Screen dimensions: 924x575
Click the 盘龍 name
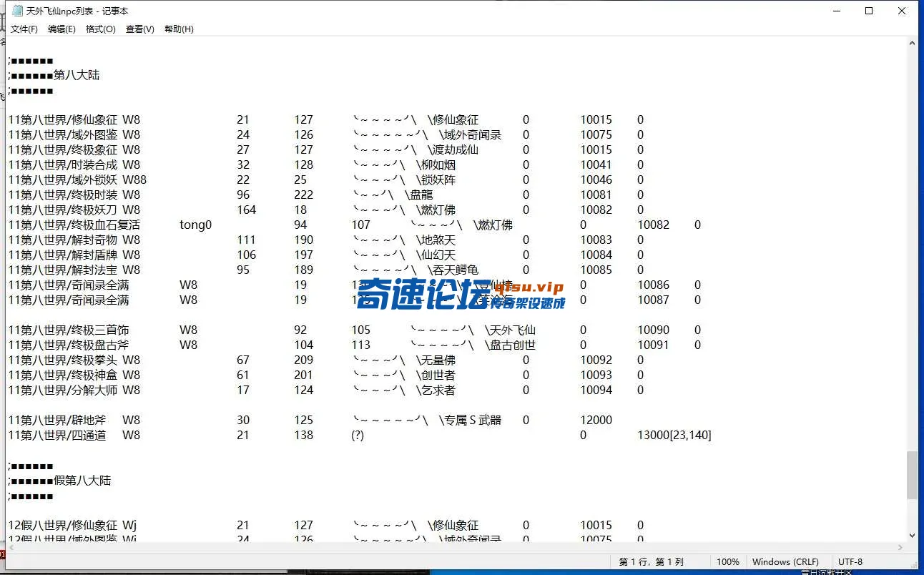tap(421, 195)
